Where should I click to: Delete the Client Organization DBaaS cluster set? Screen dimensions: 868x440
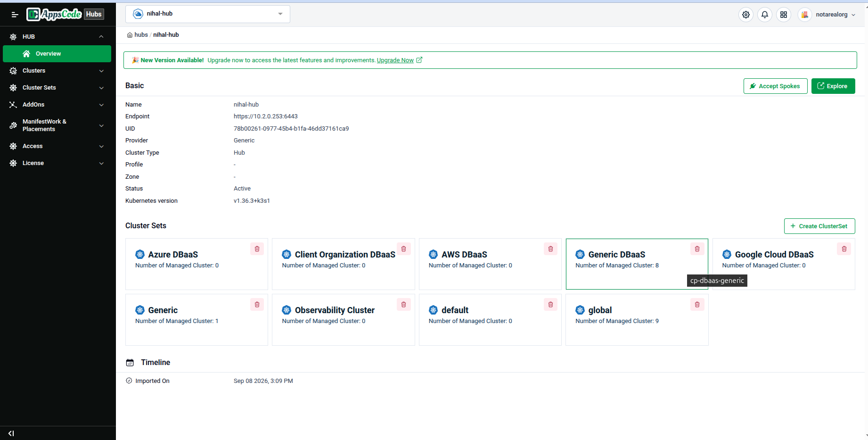[404, 249]
